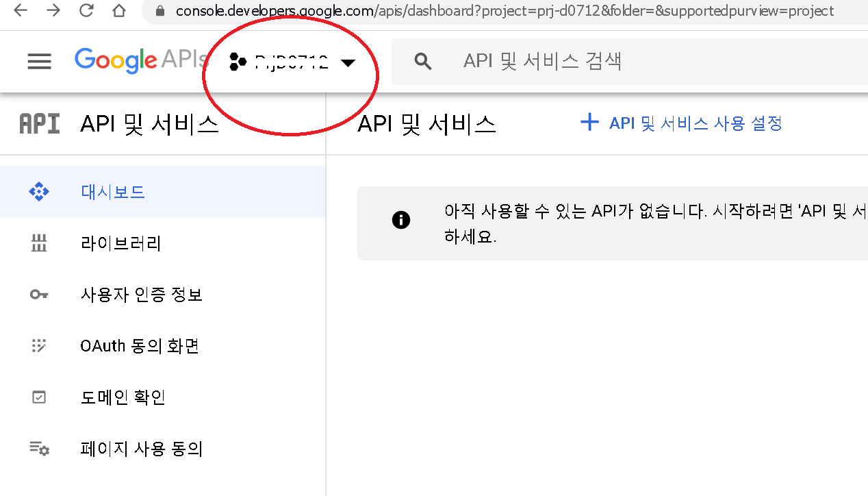868x496 pixels.
Task: Click the browser forward arrow
Action: click(x=53, y=10)
